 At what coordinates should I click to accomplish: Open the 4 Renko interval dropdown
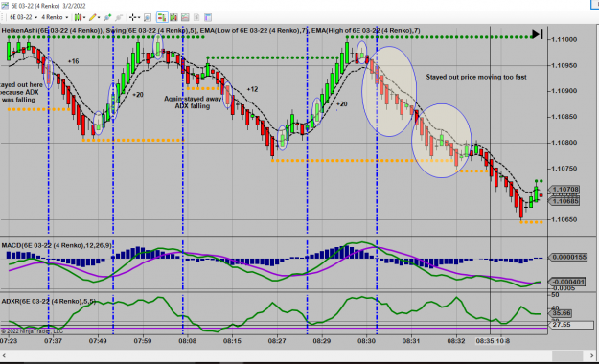(x=55, y=17)
